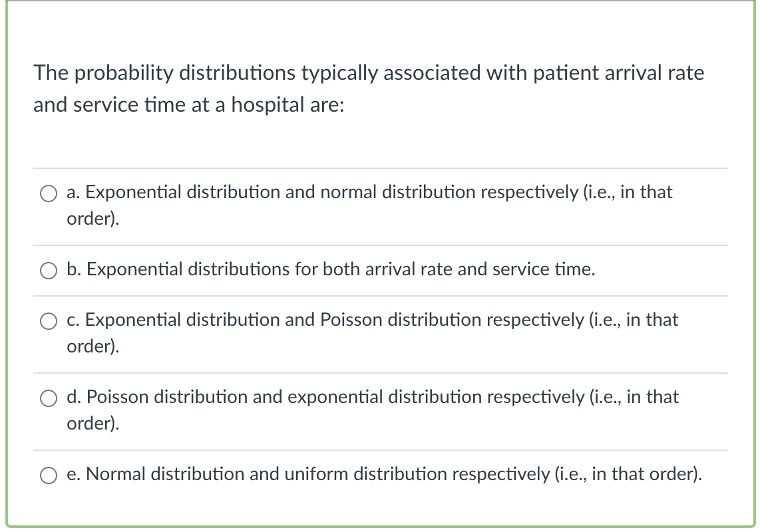The height and width of the screenshot is (532, 760).
Task: Click the label letter 'e.' of last option
Action: (73, 475)
